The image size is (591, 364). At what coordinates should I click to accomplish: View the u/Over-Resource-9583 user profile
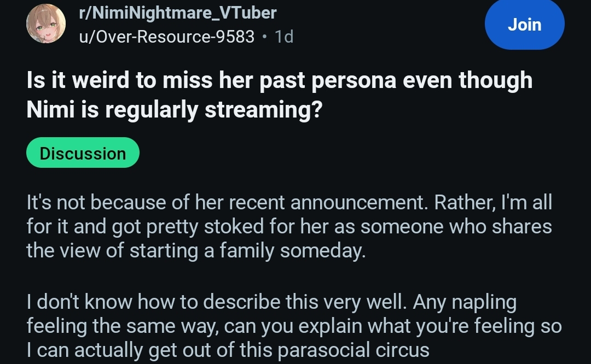pos(167,37)
